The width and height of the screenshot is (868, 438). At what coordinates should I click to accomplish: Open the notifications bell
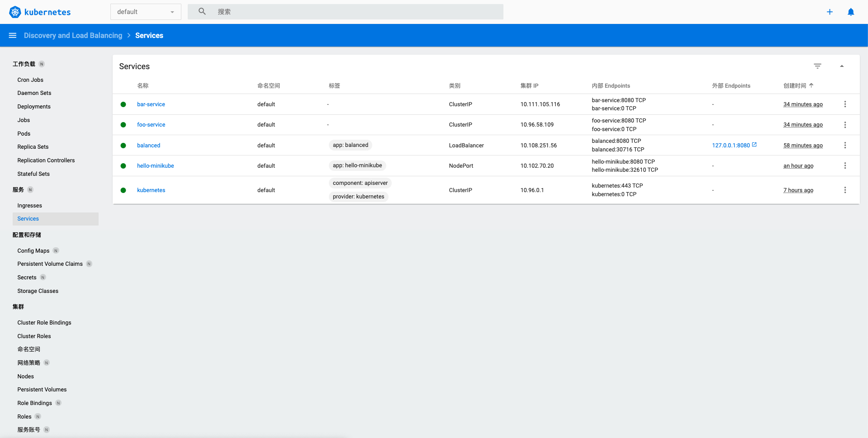click(x=851, y=12)
